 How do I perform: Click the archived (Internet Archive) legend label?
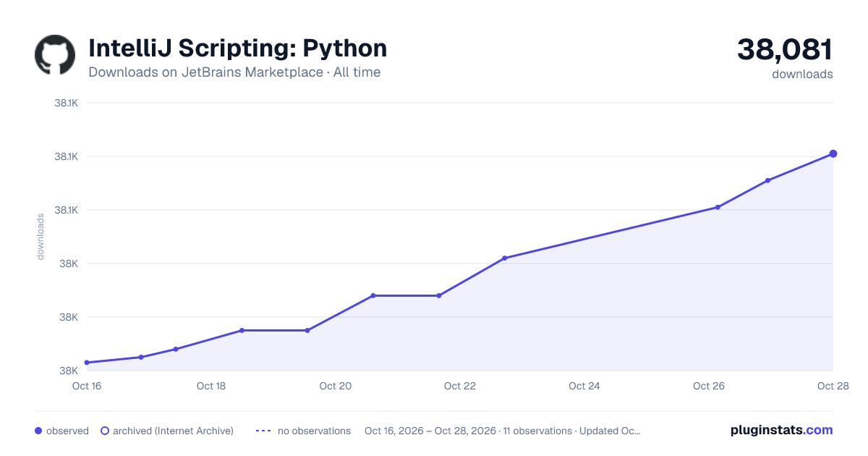[173, 431]
